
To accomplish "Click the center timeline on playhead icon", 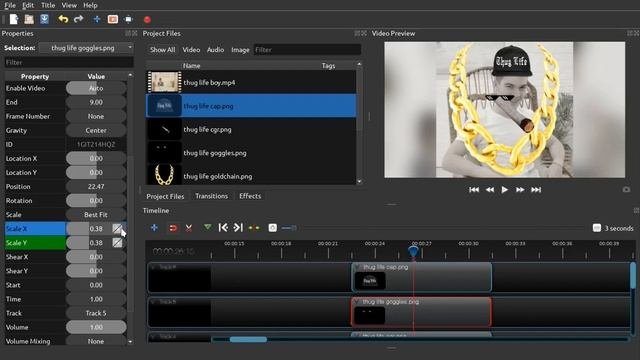I will [x=254, y=228].
